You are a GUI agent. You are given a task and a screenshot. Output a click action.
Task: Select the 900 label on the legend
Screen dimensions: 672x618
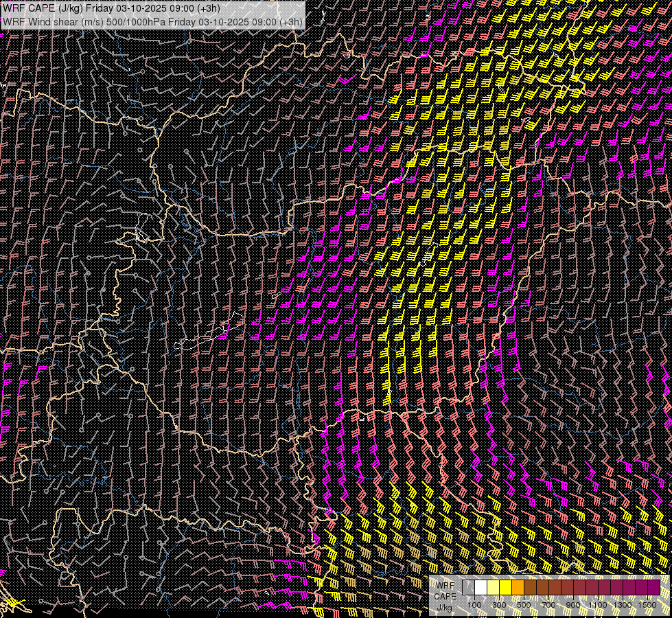click(x=573, y=604)
